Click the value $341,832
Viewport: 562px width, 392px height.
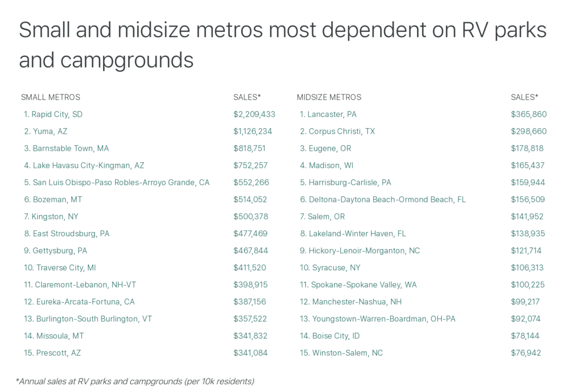(x=250, y=336)
